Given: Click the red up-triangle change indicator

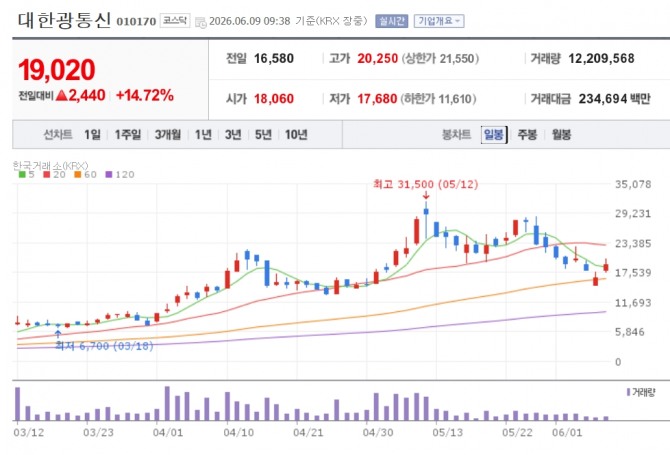Looking at the screenshot, I should tap(62, 95).
